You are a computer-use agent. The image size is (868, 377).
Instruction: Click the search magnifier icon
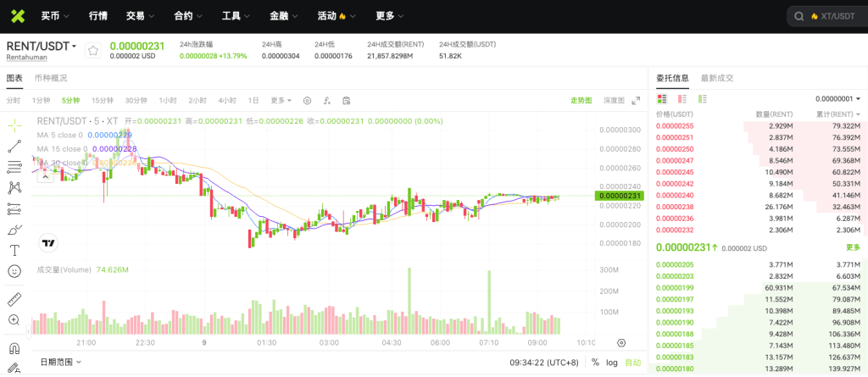point(798,17)
